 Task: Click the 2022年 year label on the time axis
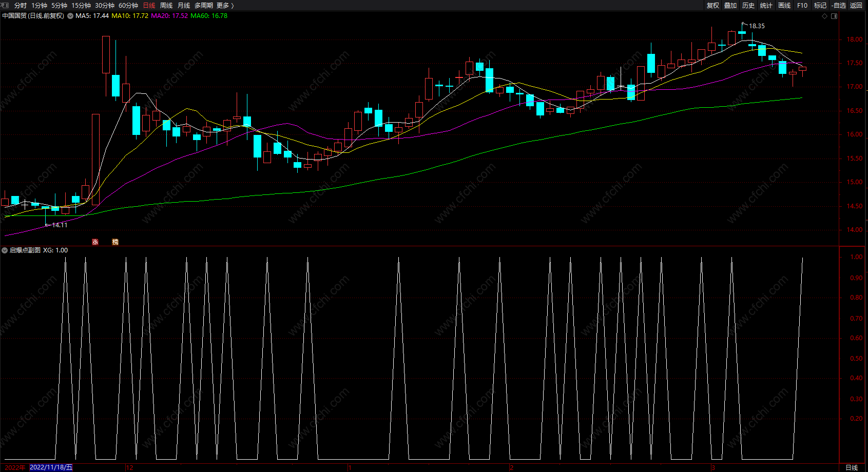click(x=15, y=467)
